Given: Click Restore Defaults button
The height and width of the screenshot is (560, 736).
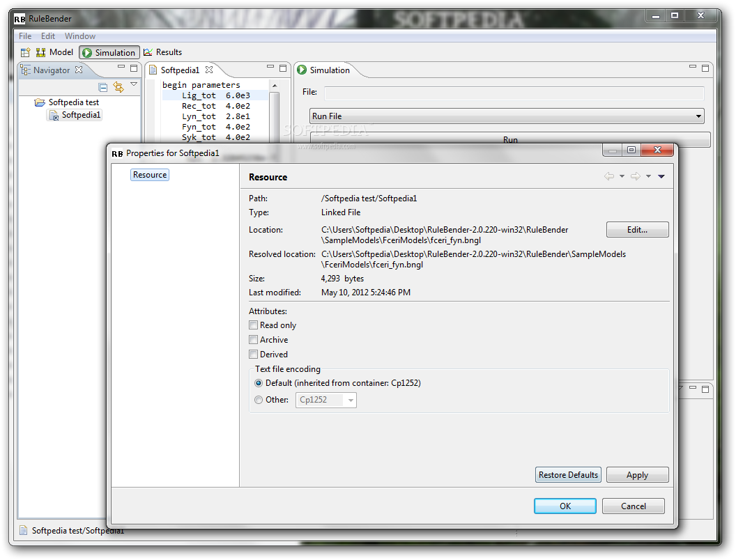Looking at the screenshot, I should 568,474.
